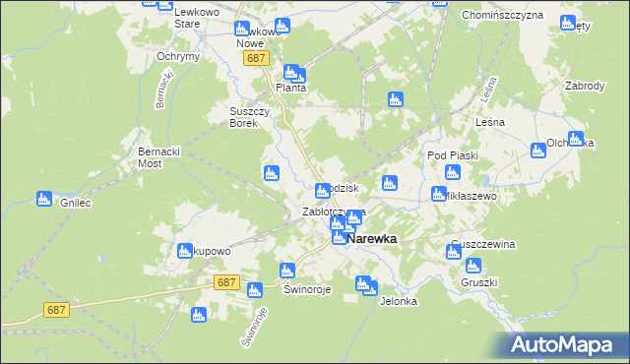Click the factory marker at Planta
630x364 pixels.
click(291, 72)
